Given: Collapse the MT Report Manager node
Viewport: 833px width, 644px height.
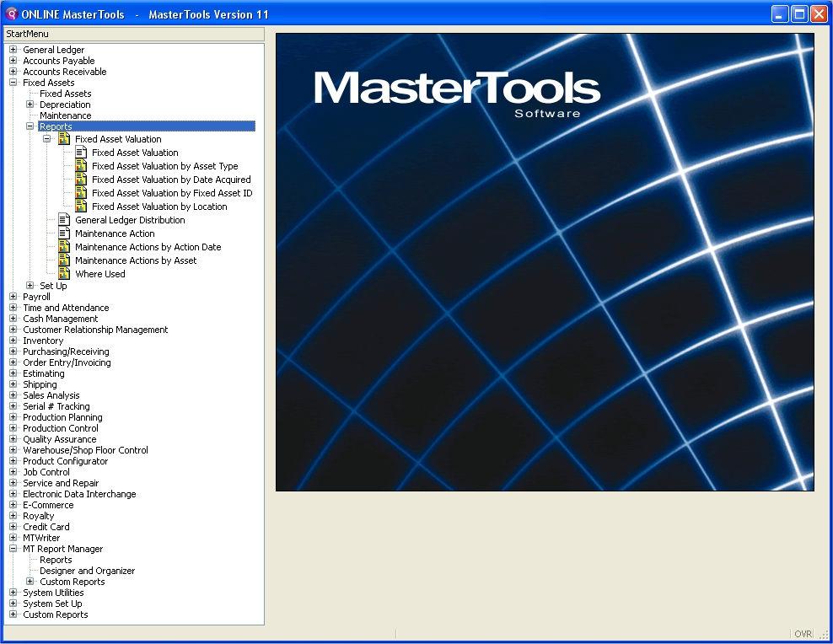Looking at the screenshot, I should [13, 549].
